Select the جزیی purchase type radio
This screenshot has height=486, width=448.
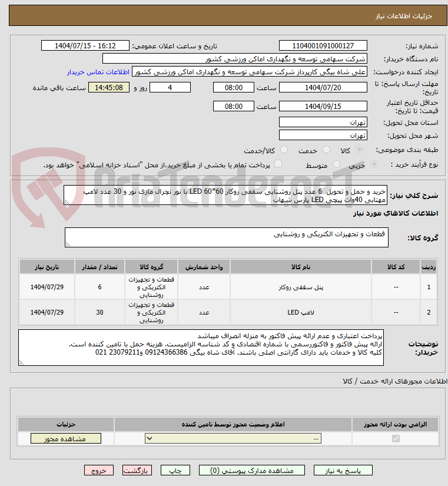374,164
